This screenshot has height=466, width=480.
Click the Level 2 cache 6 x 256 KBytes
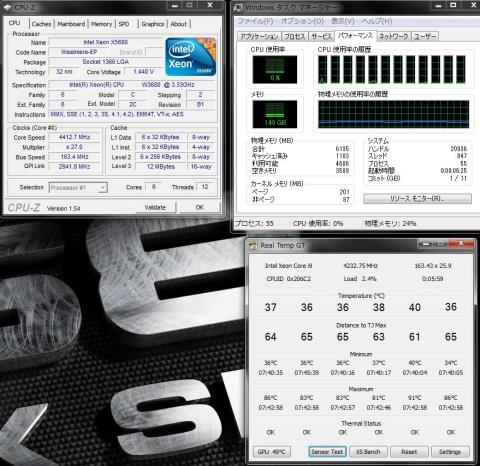tap(161, 157)
